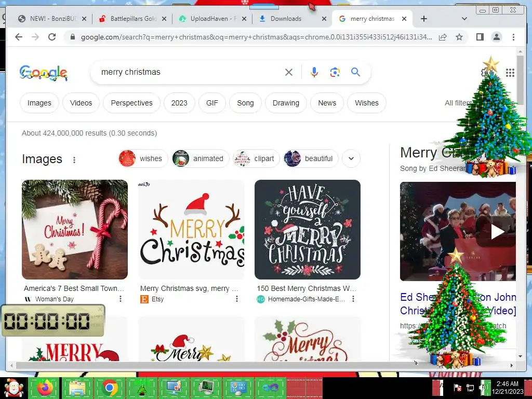
Task: Click the URL address bar
Action: click(256, 37)
